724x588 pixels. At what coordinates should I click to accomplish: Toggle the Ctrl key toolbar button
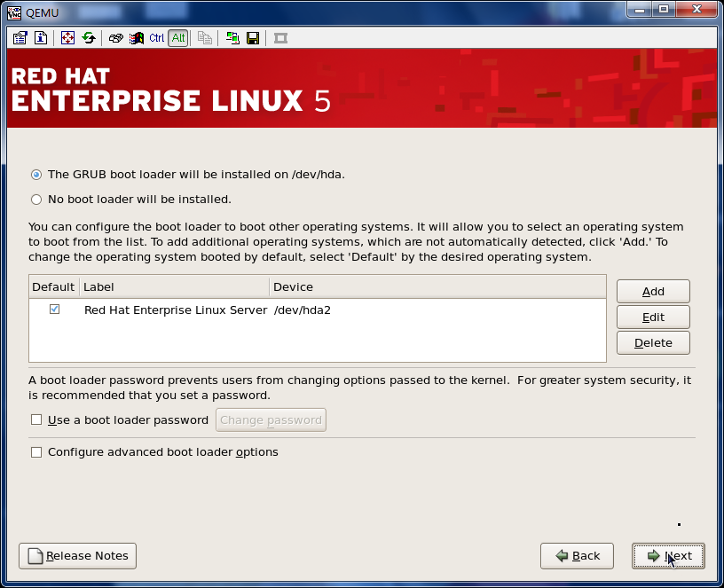156,38
